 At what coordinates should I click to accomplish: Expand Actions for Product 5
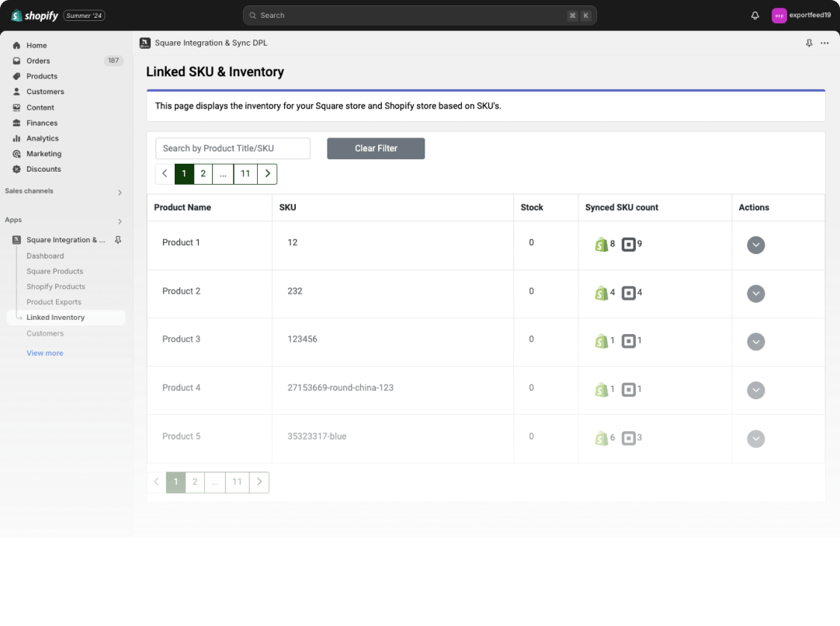click(x=755, y=438)
